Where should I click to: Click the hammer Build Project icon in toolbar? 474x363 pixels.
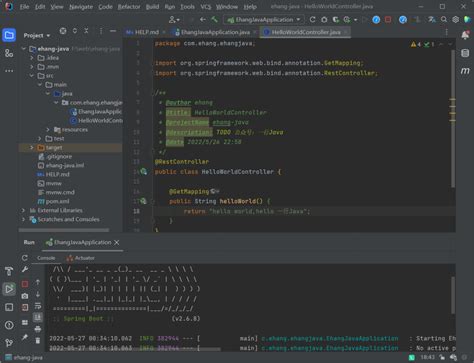click(214, 20)
